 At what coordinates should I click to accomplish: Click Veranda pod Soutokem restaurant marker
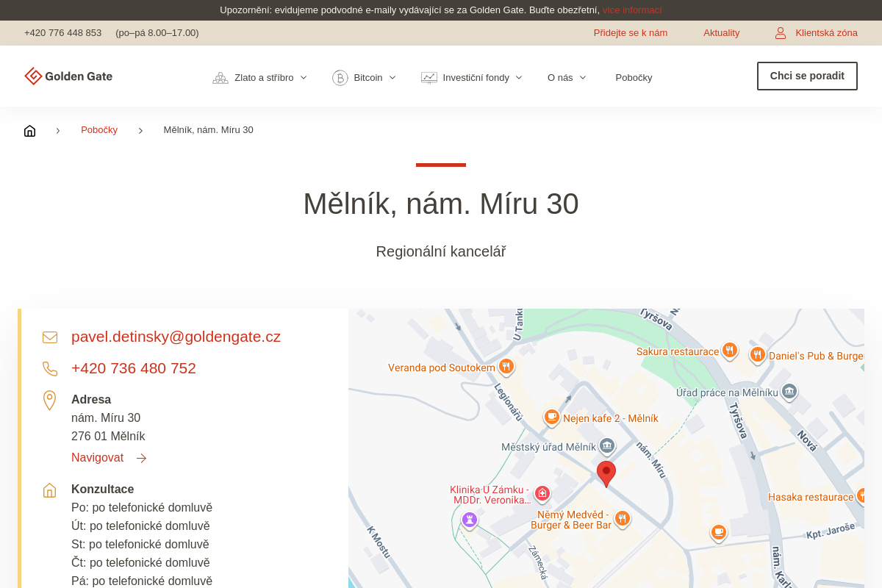click(506, 366)
